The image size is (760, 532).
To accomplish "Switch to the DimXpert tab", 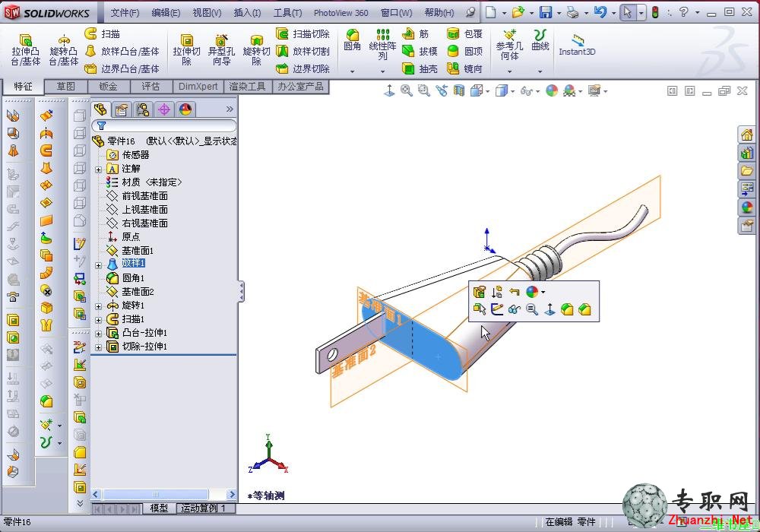I will [198, 87].
